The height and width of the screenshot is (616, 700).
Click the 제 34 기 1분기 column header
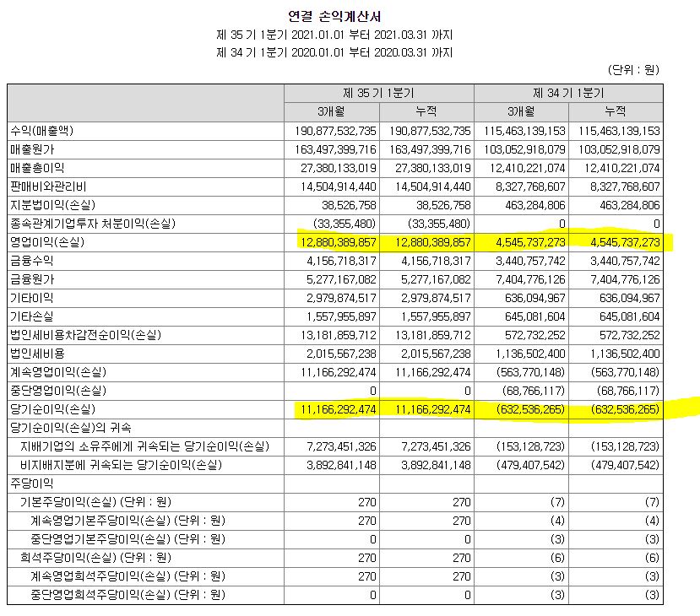(568, 93)
